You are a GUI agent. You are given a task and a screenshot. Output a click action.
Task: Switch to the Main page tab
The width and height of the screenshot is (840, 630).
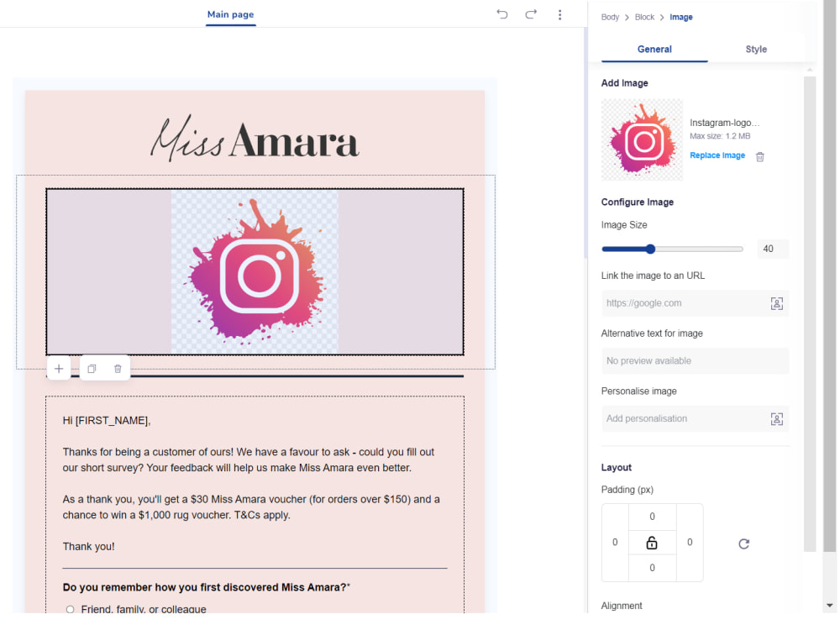(231, 14)
